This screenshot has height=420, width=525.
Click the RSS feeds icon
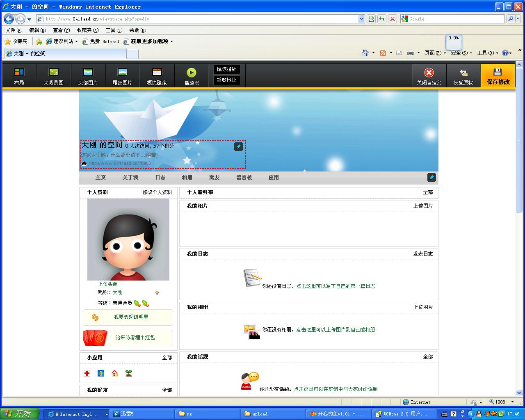383,53
